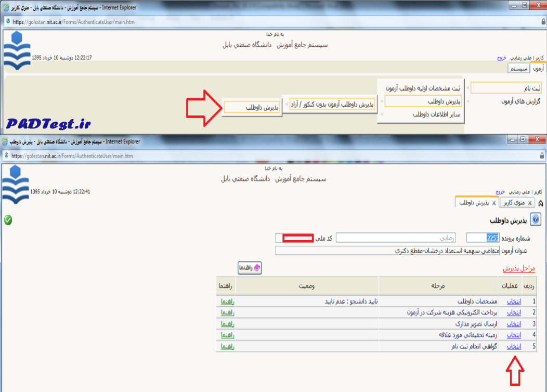The image size is (547, 392).
Task: Click status text تاييد دانشجو : عدم تاييد
Action: [x=351, y=302]
